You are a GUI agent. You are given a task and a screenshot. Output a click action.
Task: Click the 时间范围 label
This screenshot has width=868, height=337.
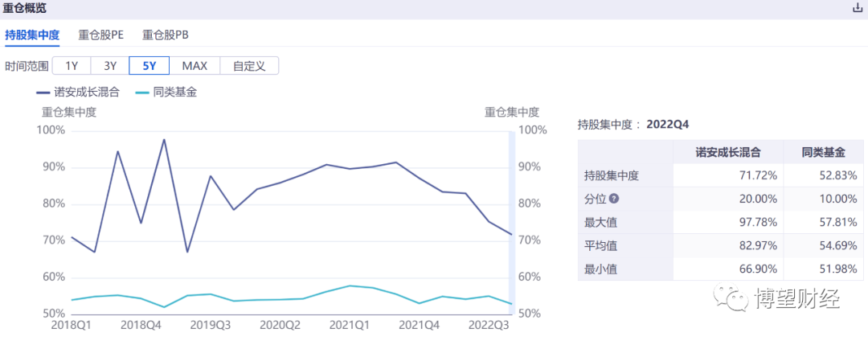pos(27,67)
